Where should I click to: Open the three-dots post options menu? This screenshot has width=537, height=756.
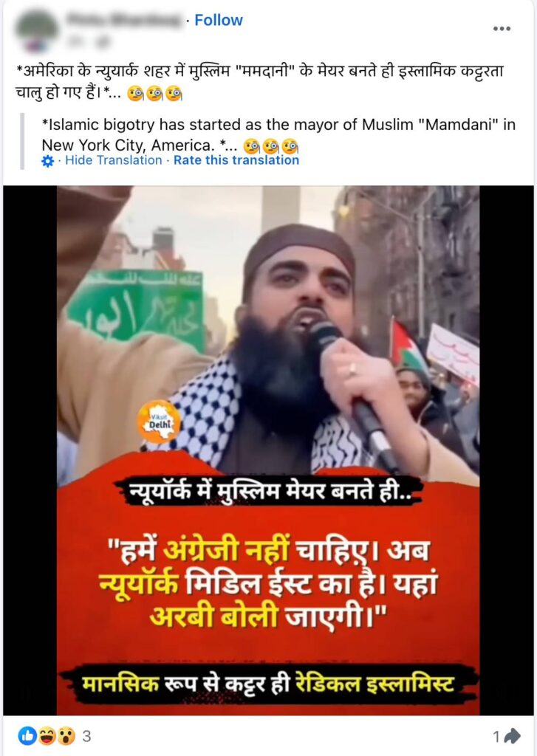(502, 29)
